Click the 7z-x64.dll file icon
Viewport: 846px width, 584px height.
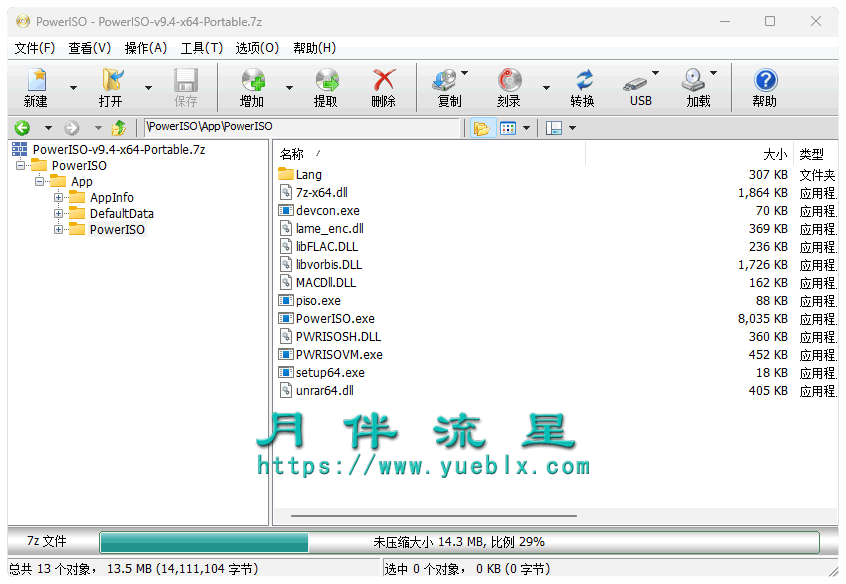tap(286, 192)
